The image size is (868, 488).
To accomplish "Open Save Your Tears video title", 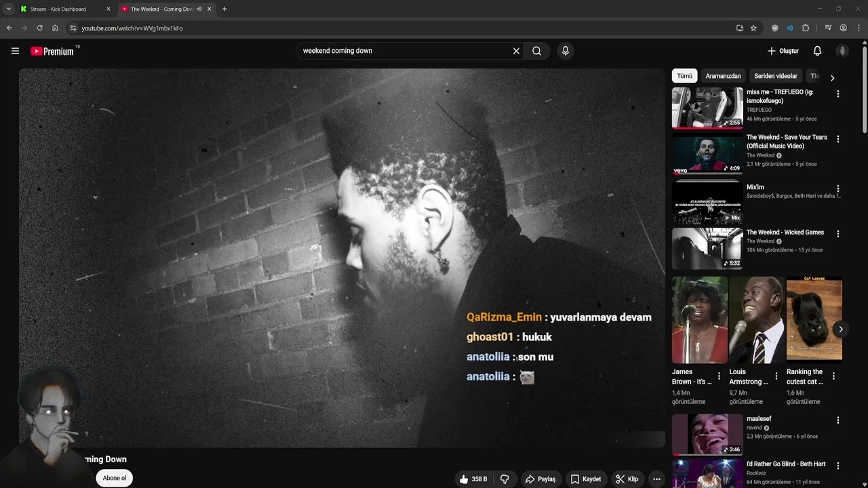I will click(x=787, y=142).
